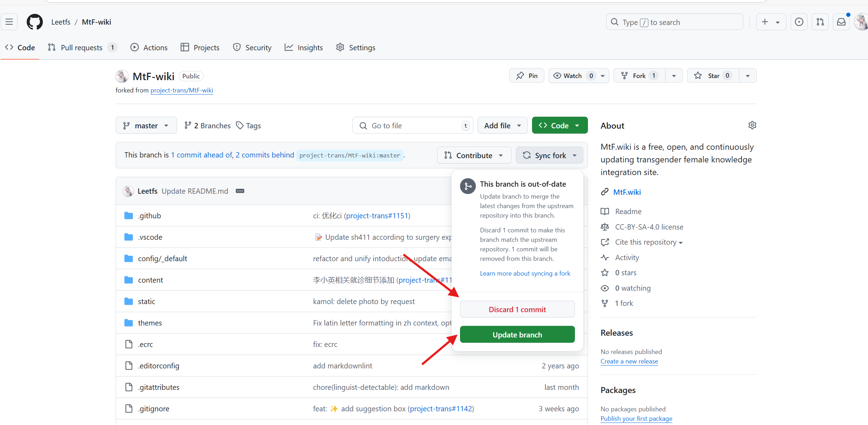
Task: Switch to the Actions tab
Action: click(149, 47)
